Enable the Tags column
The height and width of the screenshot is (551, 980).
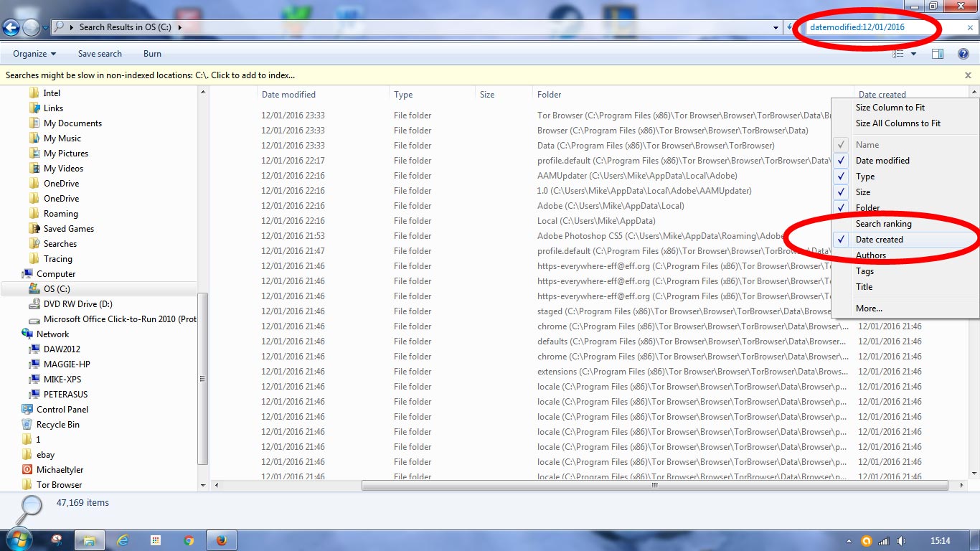point(905,271)
